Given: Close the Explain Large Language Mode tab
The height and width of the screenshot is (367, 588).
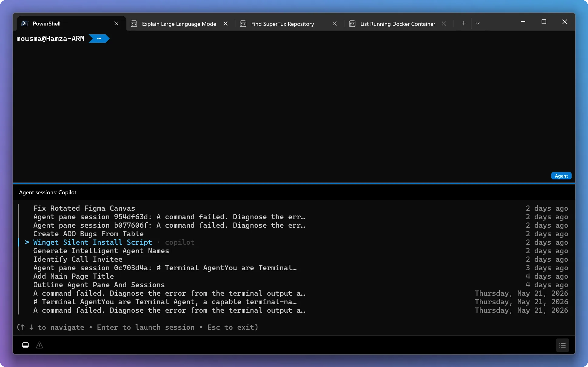Looking at the screenshot, I should tap(226, 24).
